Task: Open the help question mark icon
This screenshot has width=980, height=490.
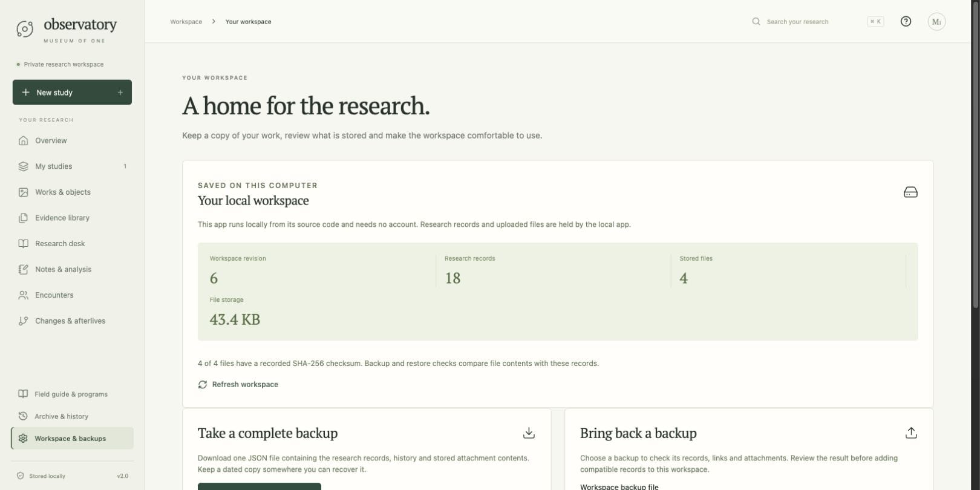Action: 906,22
